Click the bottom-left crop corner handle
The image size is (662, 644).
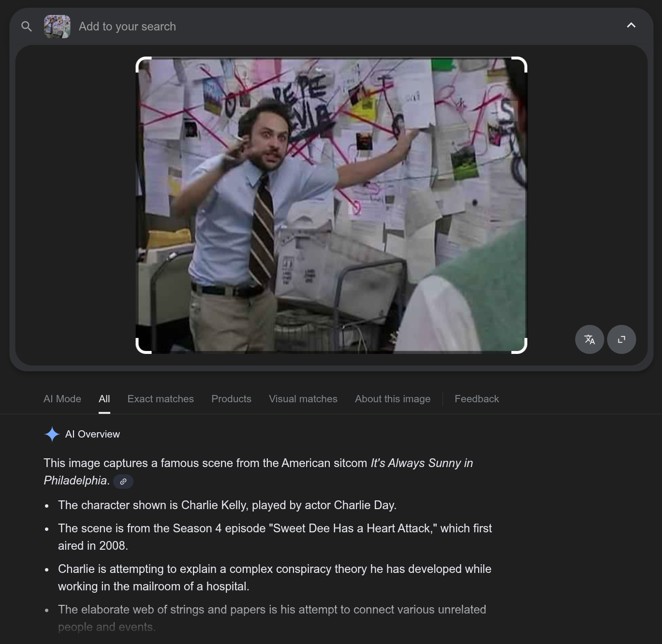coord(144,346)
